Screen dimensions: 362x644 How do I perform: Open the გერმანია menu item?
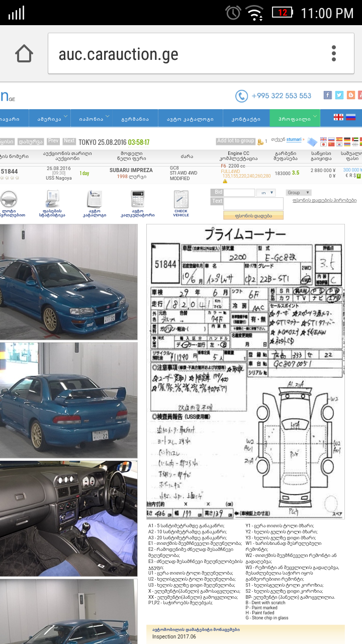point(135,119)
